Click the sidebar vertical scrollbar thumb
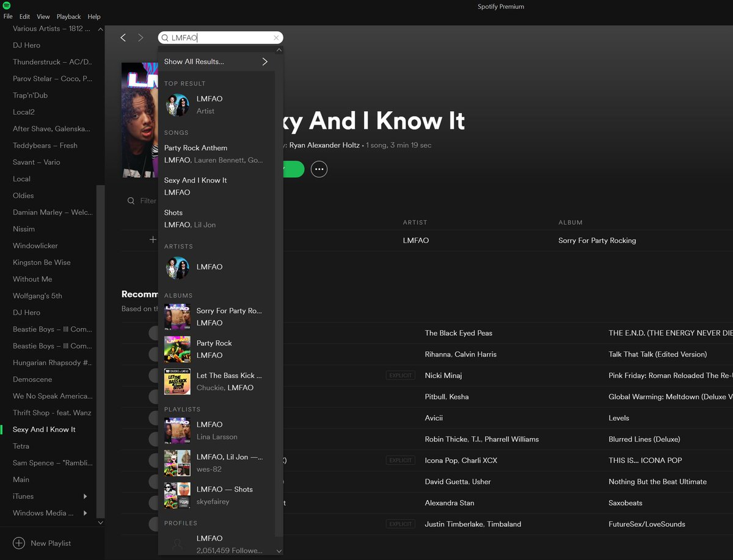The height and width of the screenshot is (560, 733). coord(101,351)
